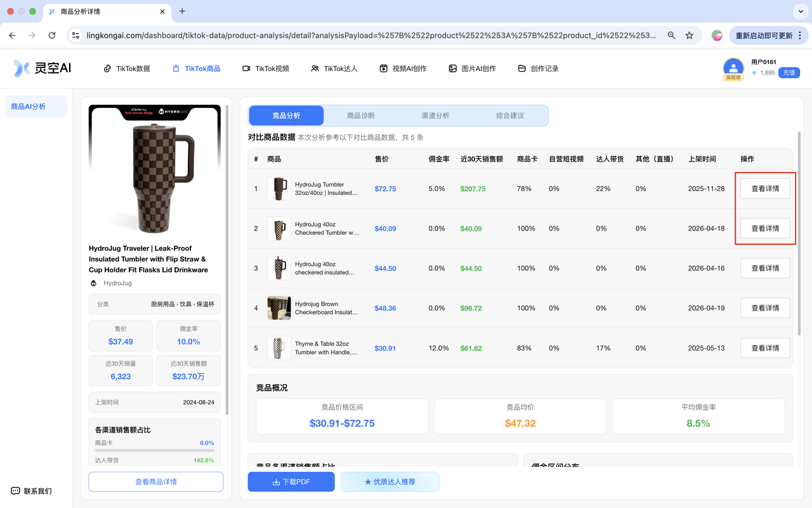Click 查看详情 for HydroJug Tumbler 32oz/40oz row
Image resolution: width=812 pixels, height=508 pixels.
pyautogui.click(x=765, y=189)
